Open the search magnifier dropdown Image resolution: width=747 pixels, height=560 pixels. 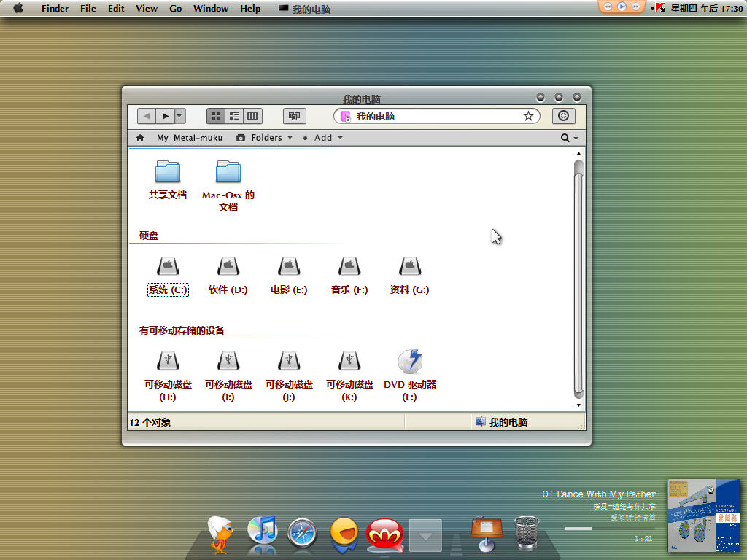pyautogui.click(x=569, y=138)
